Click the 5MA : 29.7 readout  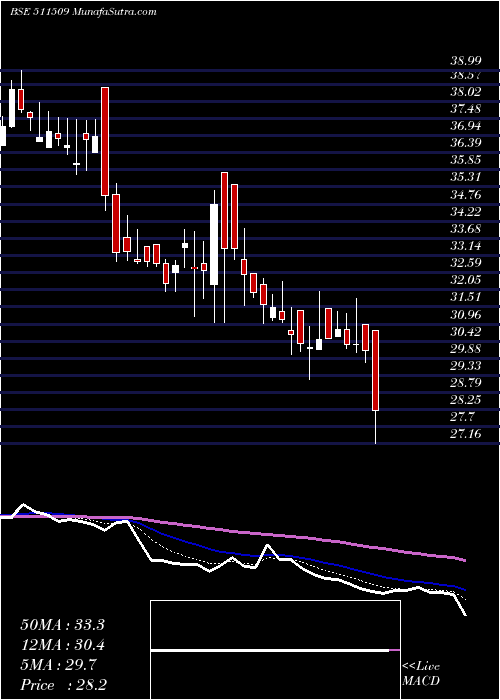(58, 665)
